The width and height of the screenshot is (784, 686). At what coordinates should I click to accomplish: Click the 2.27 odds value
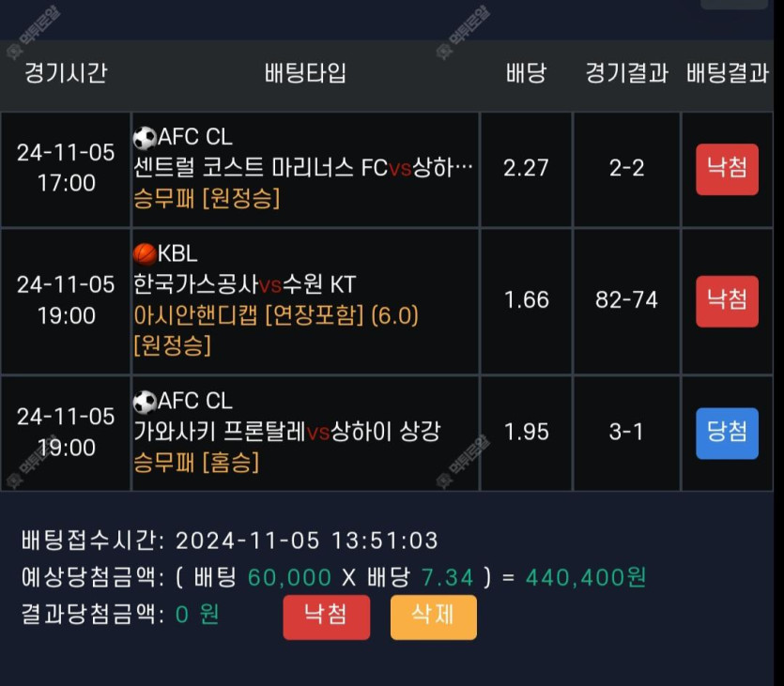526,168
